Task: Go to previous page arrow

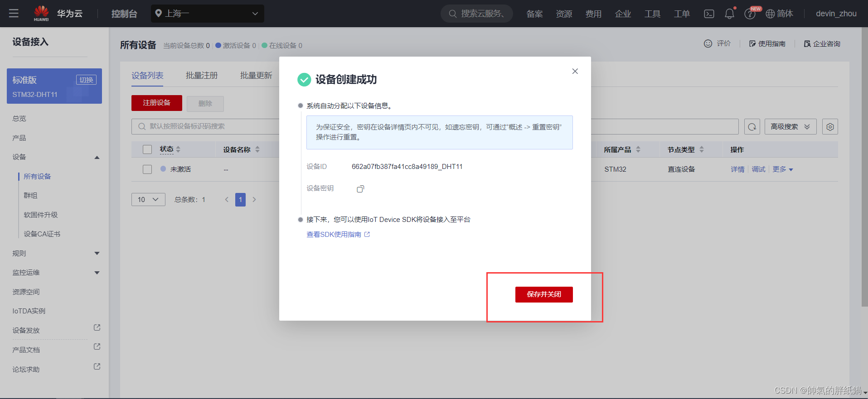Action: [227, 199]
